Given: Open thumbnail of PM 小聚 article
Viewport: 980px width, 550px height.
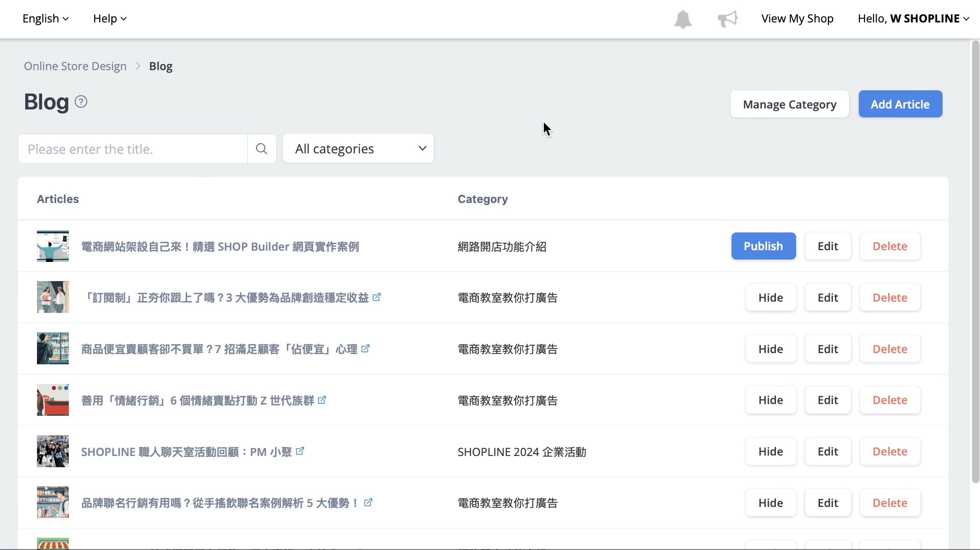Looking at the screenshot, I should pyautogui.click(x=53, y=451).
